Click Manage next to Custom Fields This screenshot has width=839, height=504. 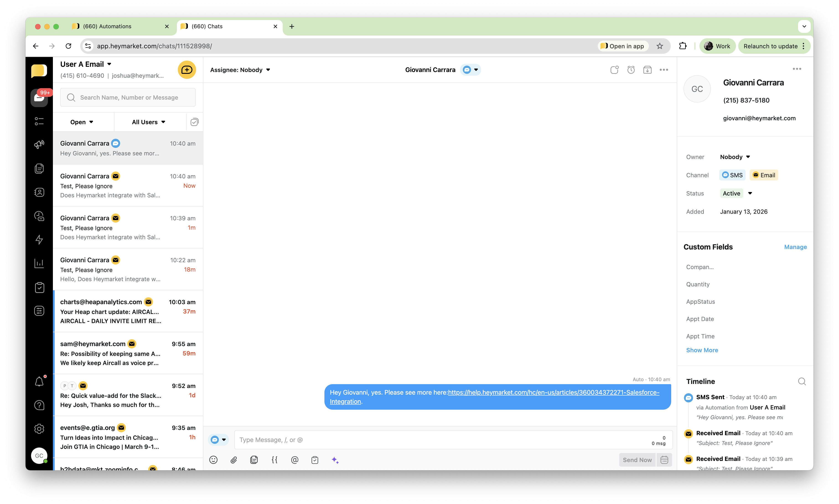[x=795, y=247]
